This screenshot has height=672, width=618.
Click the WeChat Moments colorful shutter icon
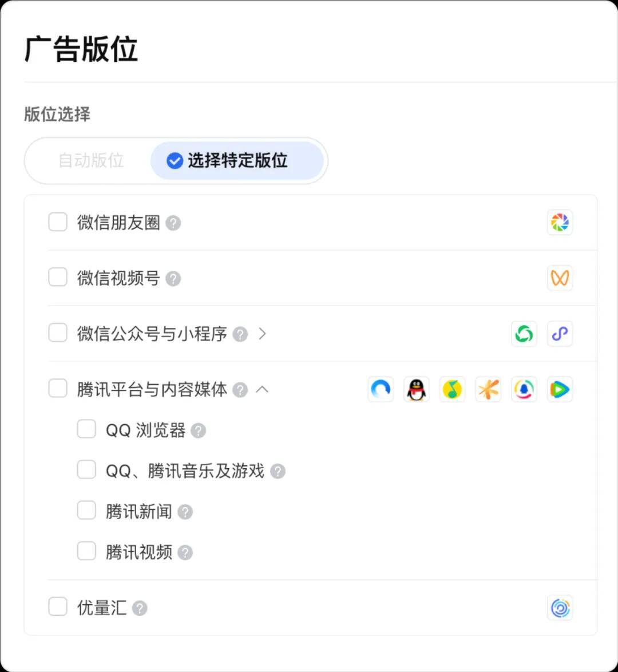click(560, 223)
